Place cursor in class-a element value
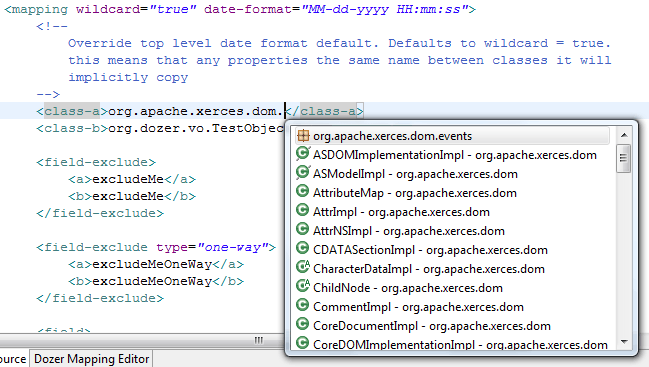 196,111
